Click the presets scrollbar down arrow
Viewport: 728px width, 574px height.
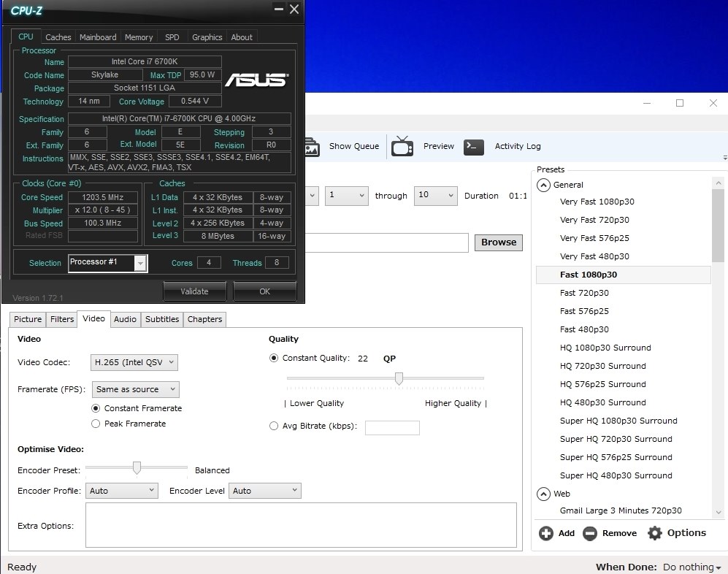pos(719,513)
